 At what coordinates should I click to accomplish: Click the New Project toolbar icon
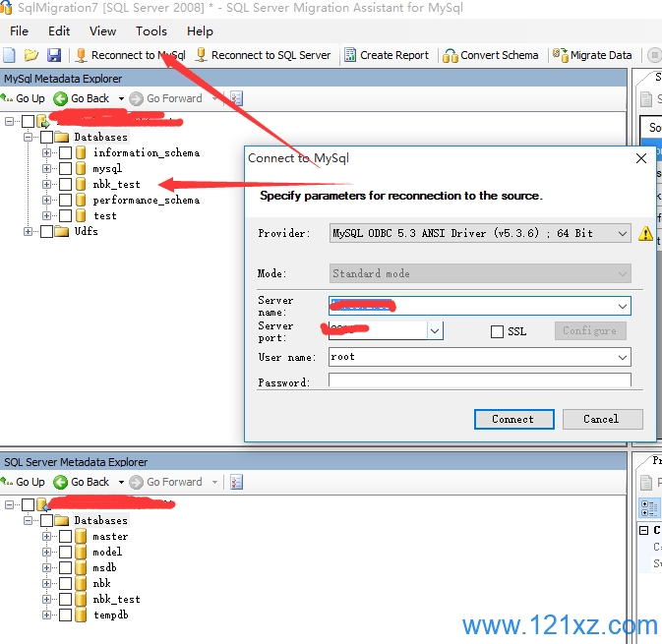[x=9, y=55]
